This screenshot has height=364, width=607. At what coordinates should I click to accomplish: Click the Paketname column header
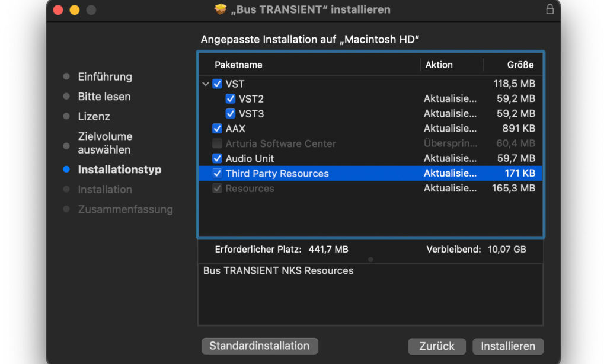point(238,65)
